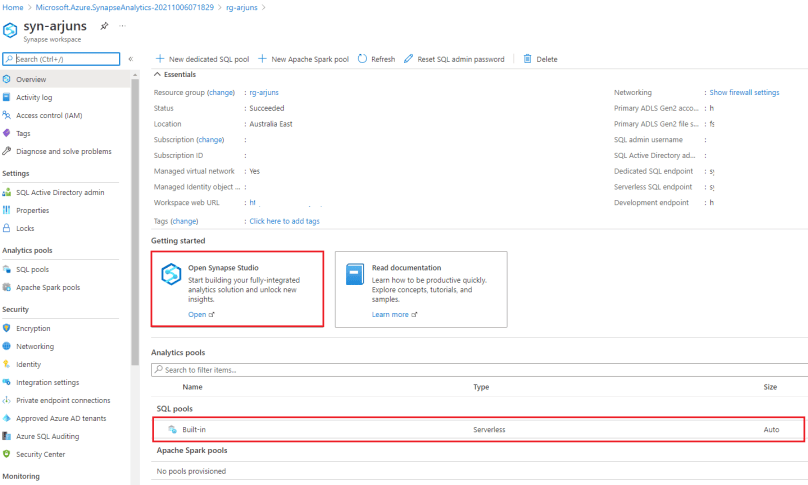Open SQL Active Directory admin
The width and height of the screenshot is (808, 485).
point(60,192)
